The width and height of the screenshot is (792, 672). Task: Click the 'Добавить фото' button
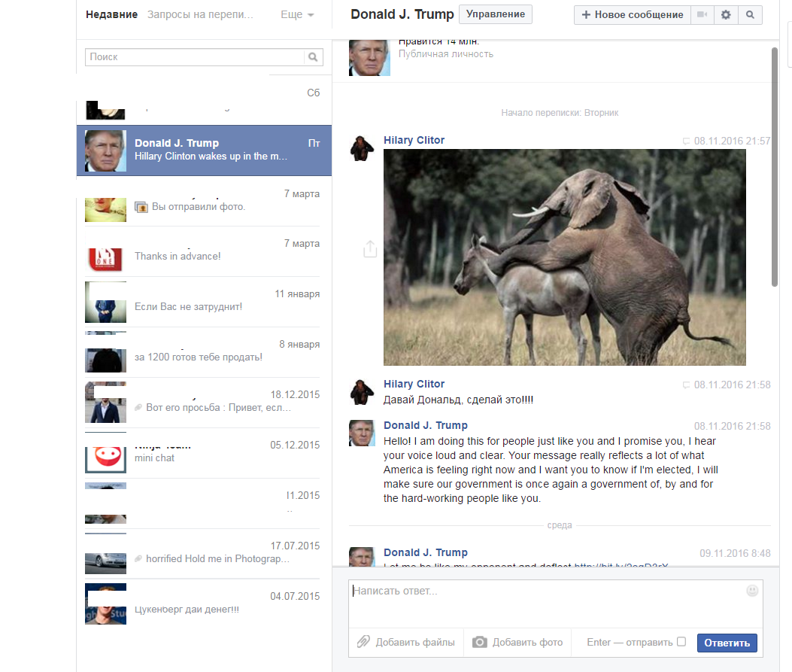point(517,642)
